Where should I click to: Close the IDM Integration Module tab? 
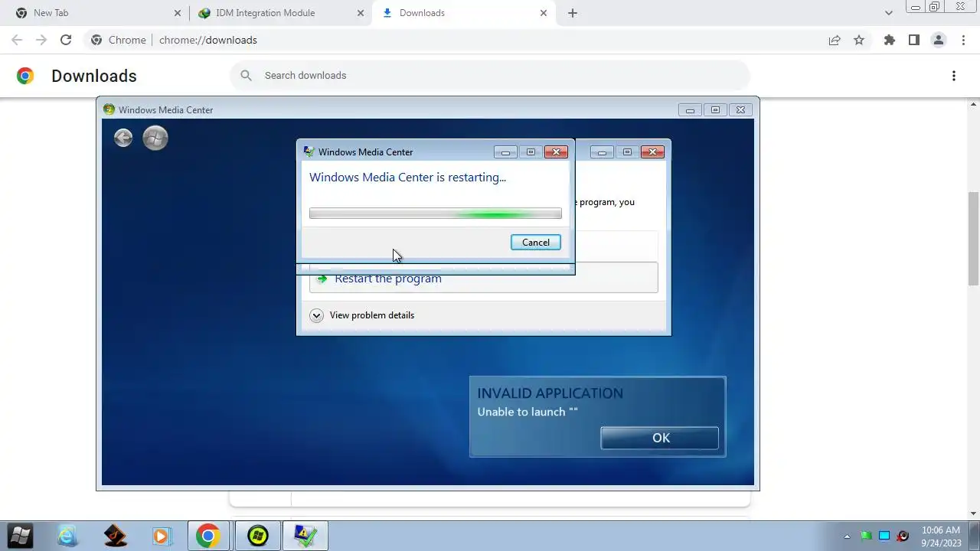tap(360, 13)
